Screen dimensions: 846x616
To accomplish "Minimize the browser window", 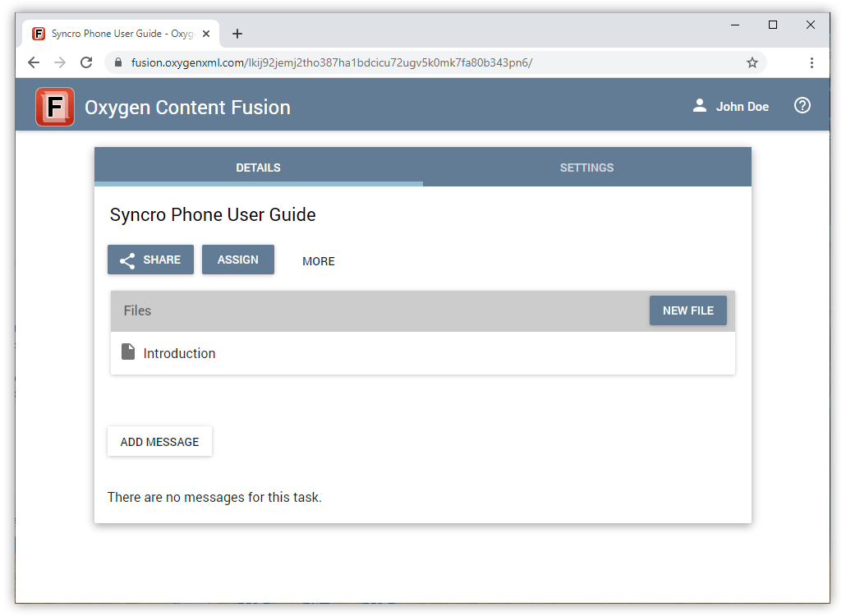I will click(735, 25).
